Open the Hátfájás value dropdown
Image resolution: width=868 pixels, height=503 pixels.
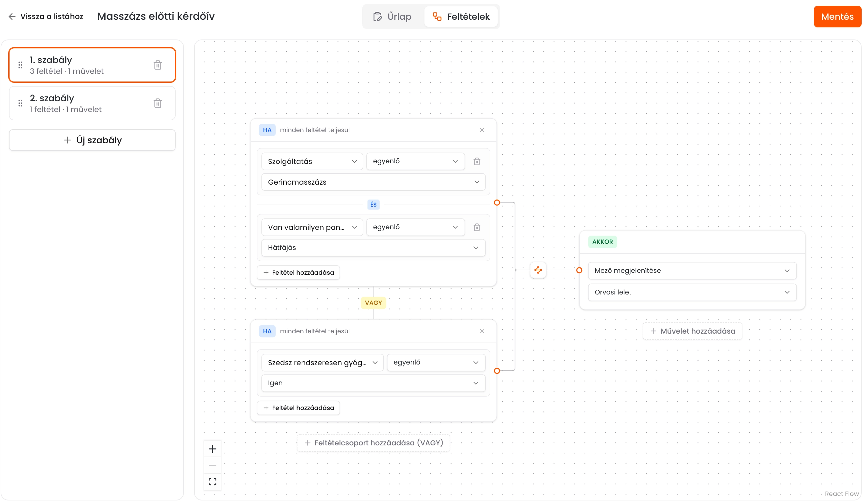point(373,248)
